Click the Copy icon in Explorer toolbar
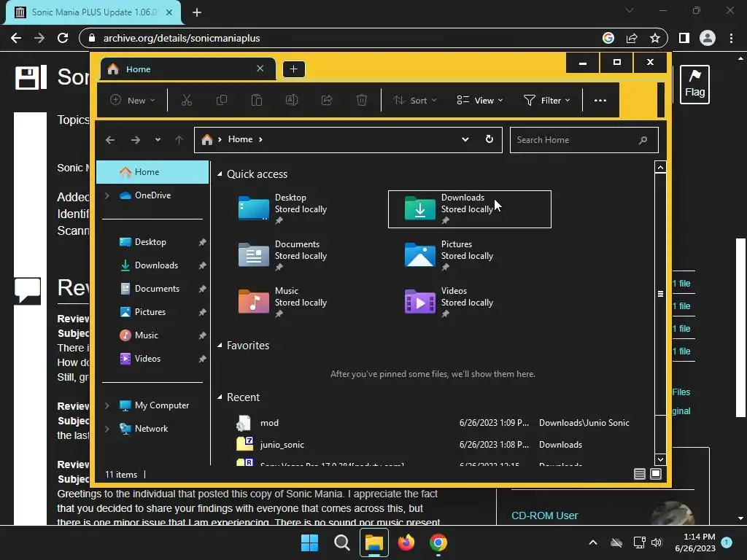 pyautogui.click(x=222, y=100)
